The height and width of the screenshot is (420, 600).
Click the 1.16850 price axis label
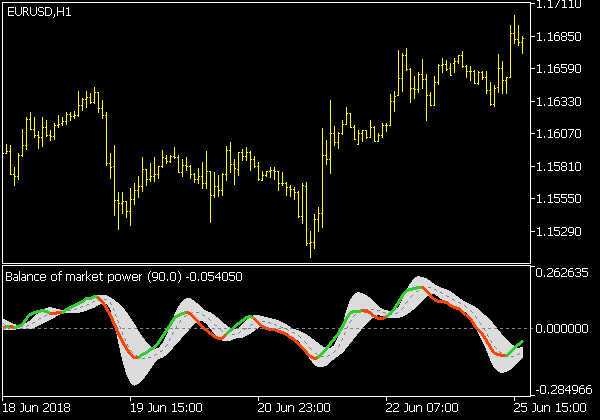558,37
